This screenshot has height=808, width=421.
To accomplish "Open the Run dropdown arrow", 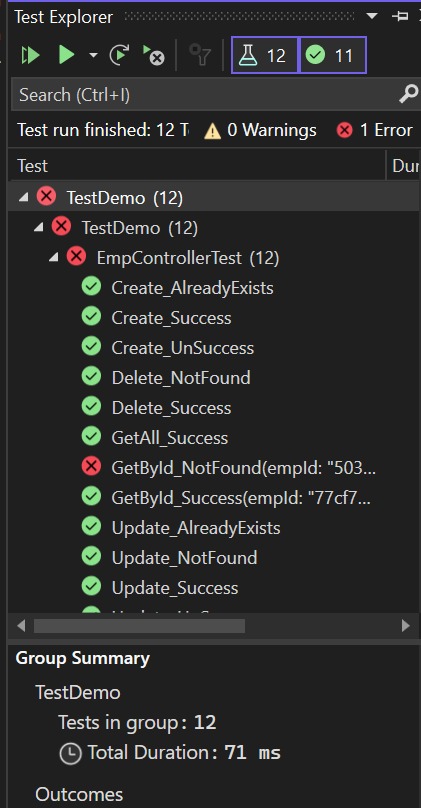I will [93, 55].
